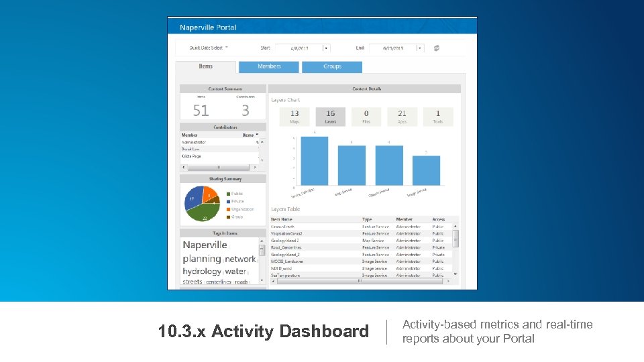Click the first bar, Service Definition, in the chart
Viewport: 644px width, 362px height.
[315, 161]
